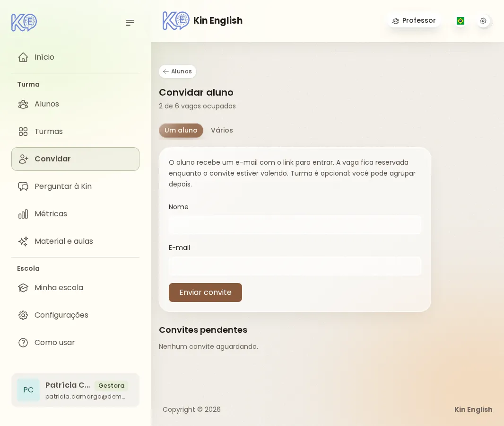Select the Um aluno tab
Viewport: 504px width, 426px height.
point(181,130)
